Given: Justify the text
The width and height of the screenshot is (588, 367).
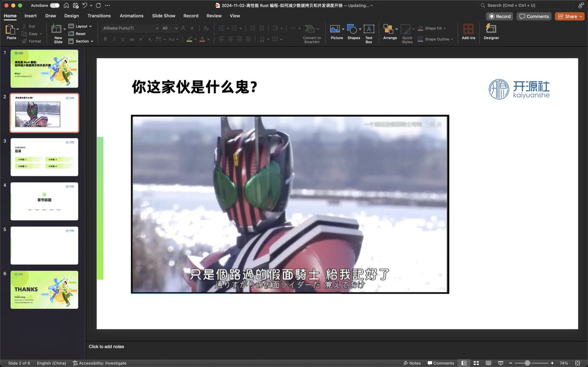Looking at the screenshot, I should pos(248,39).
